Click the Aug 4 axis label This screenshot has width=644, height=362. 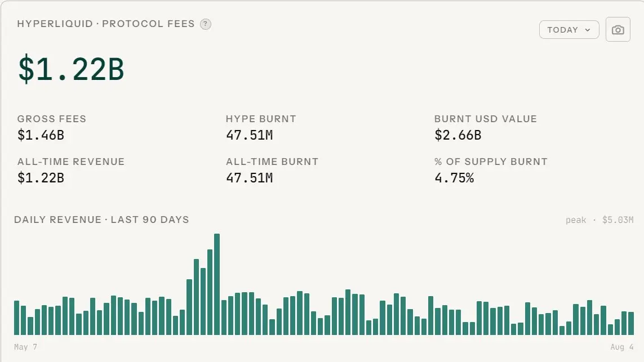click(622, 347)
